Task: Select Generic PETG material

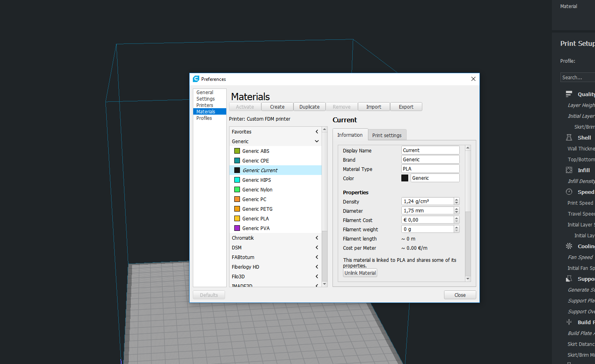Action: (x=276, y=209)
